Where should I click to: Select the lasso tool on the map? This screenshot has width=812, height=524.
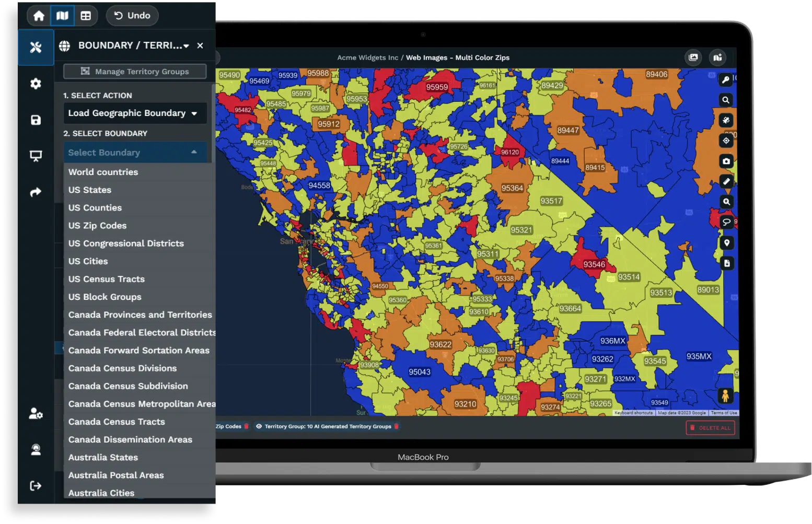point(726,222)
